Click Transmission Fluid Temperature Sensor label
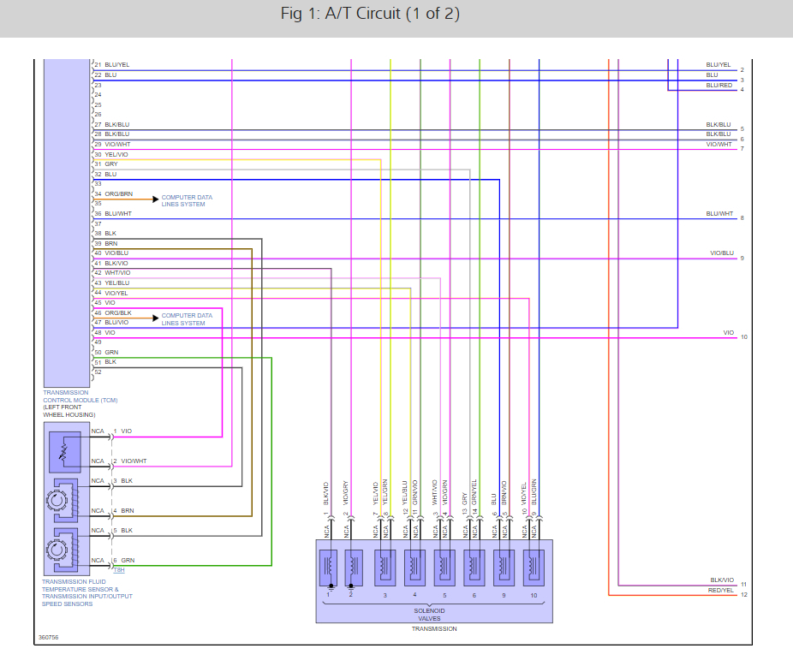 [87, 592]
